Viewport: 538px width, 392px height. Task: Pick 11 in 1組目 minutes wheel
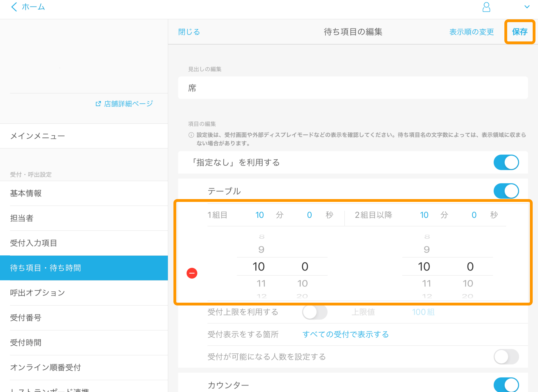point(261,283)
